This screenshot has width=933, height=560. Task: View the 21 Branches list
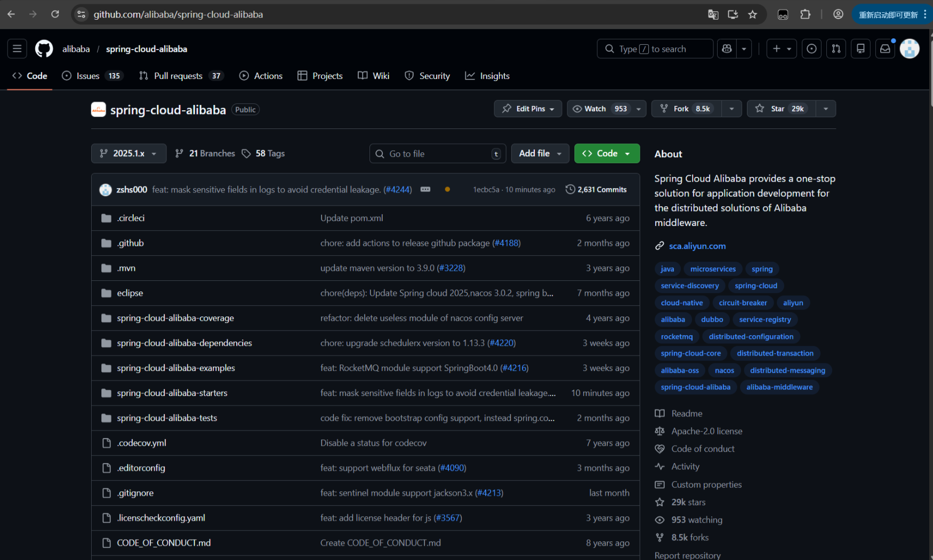(x=205, y=153)
